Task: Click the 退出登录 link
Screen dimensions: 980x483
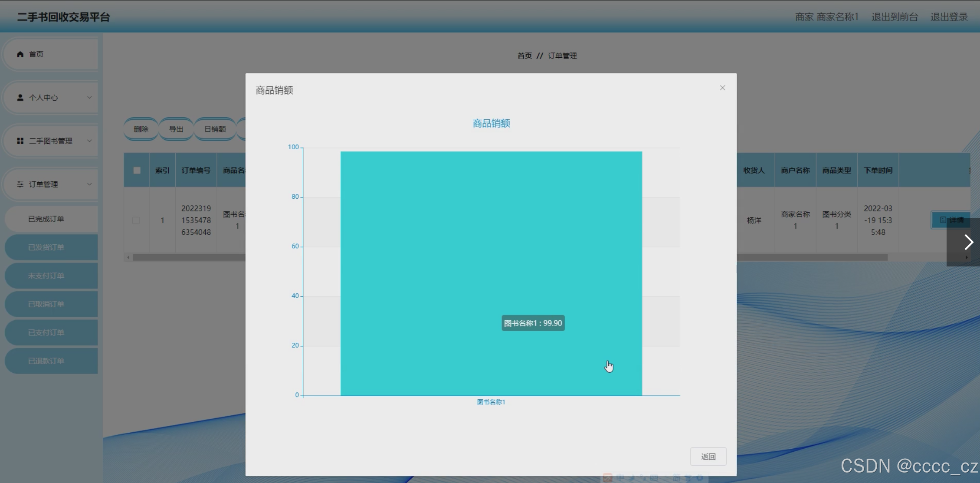Action: (949, 17)
